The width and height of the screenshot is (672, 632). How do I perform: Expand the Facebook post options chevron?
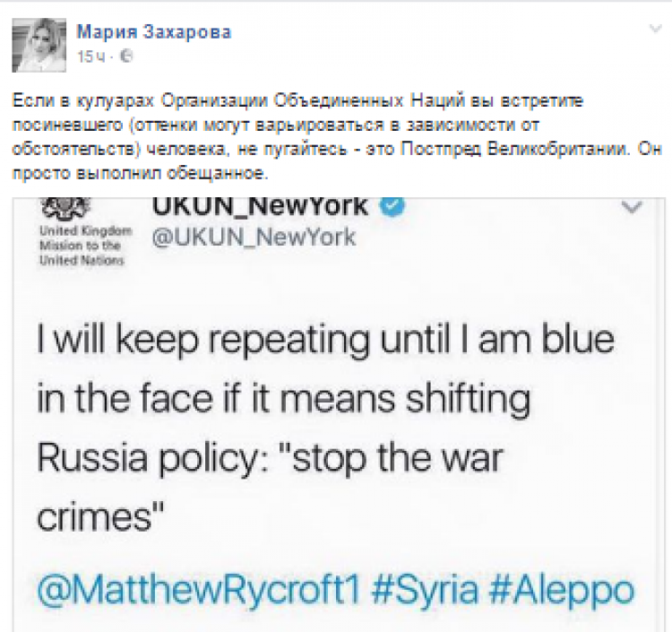(656, 30)
